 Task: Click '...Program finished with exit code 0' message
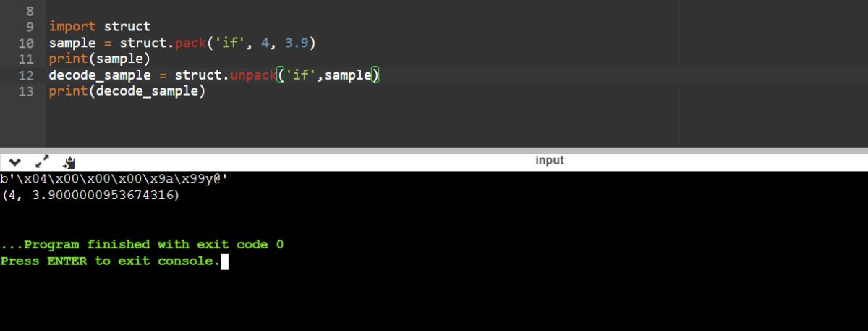(x=142, y=245)
